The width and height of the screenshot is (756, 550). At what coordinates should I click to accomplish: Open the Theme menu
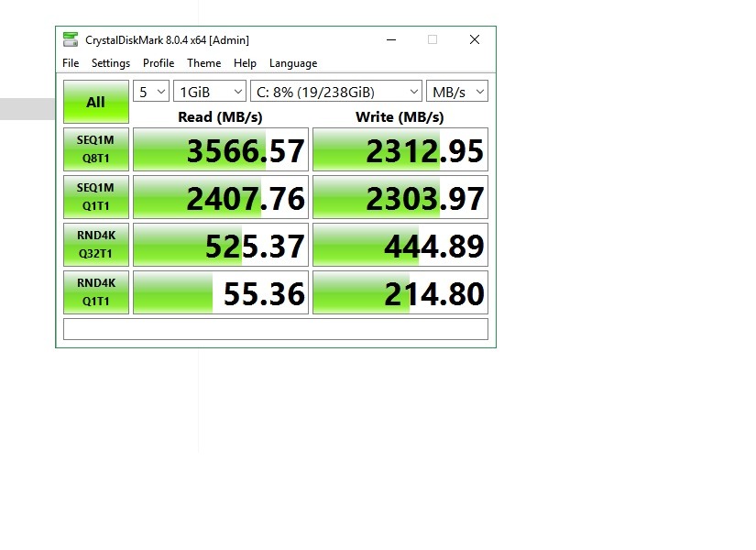(204, 63)
